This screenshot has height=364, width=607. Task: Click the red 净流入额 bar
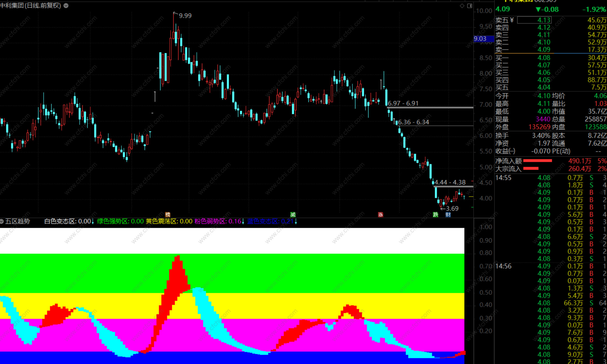(x=537, y=161)
